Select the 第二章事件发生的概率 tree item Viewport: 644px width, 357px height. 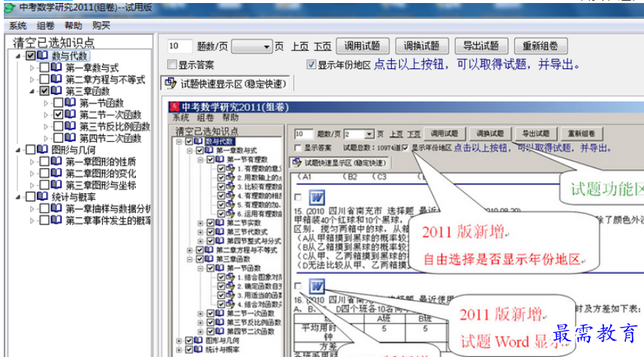tap(108, 221)
